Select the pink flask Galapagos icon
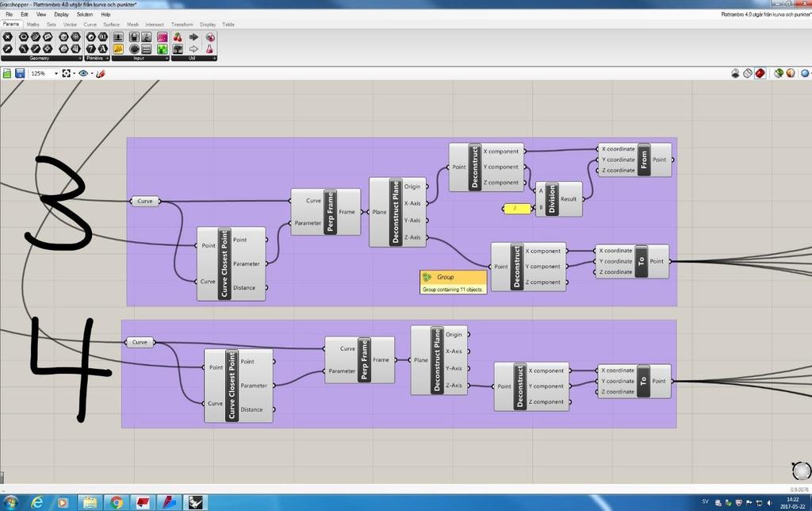 click(x=210, y=48)
